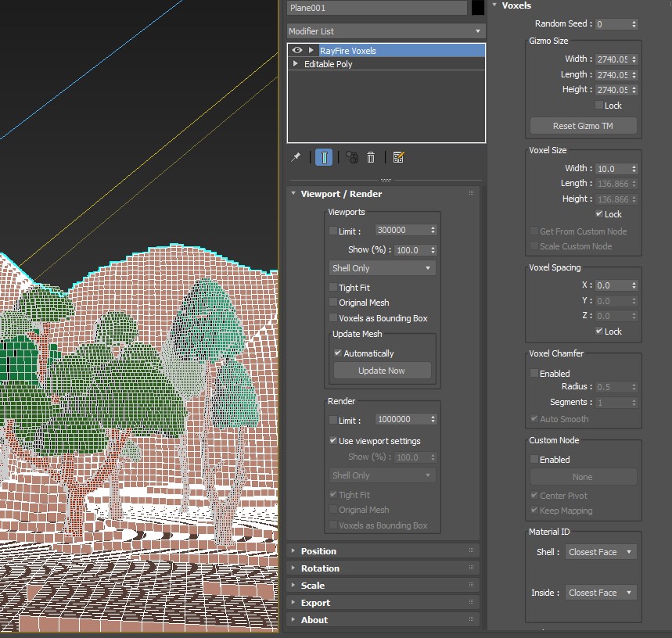672x638 pixels.
Task: Select Editable Poly in modifier stack
Action: click(x=328, y=64)
